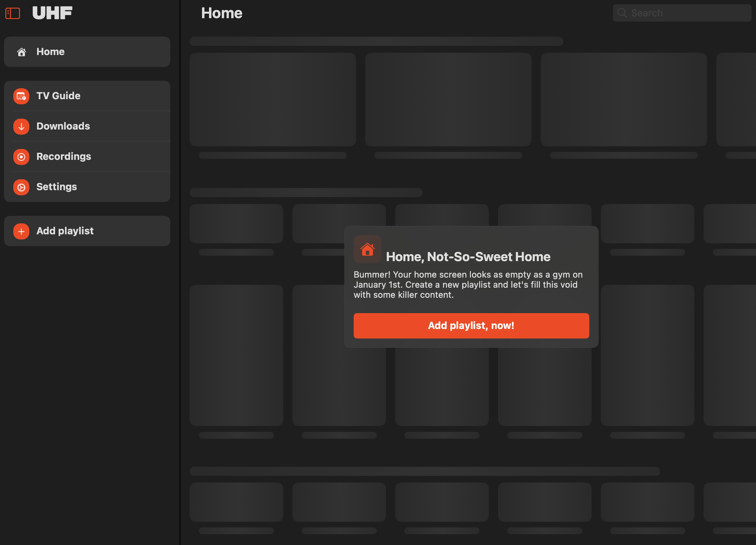Click Add playlist in the sidebar
The image size is (756, 545).
(x=65, y=231)
